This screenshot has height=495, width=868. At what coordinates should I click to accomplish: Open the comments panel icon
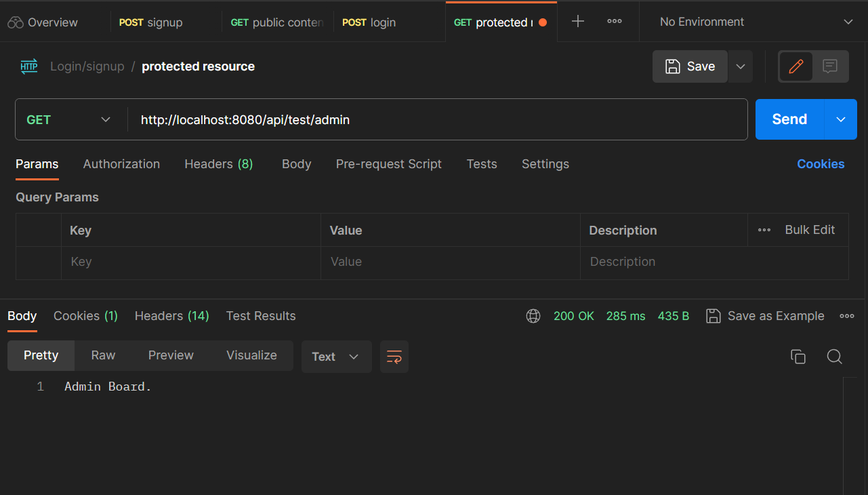click(830, 66)
